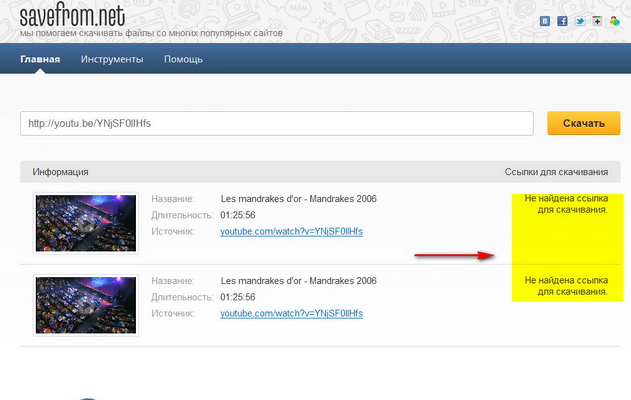Go to the Помощь tab
This screenshot has width=631, height=400.
183,59
